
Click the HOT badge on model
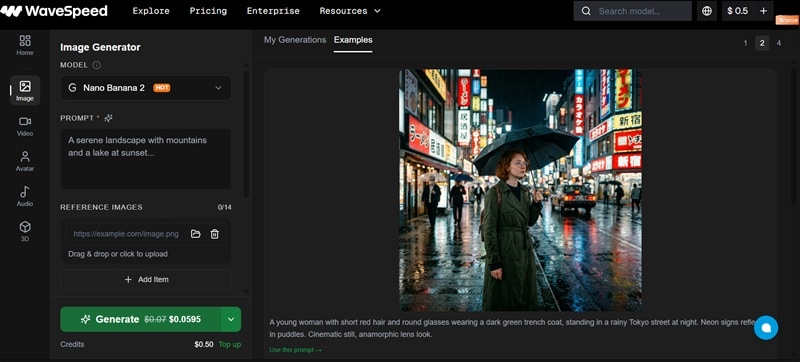tap(162, 88)
